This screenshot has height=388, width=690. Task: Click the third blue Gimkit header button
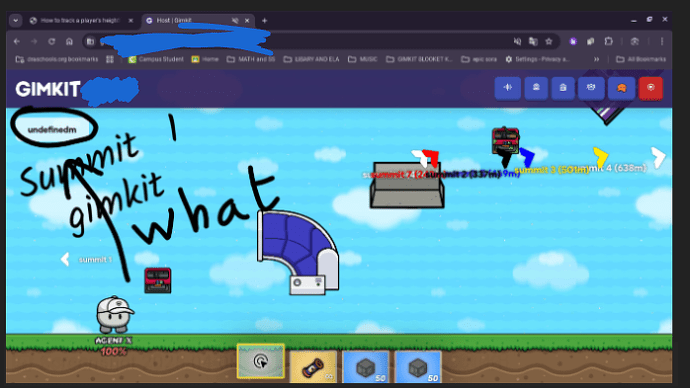click(563, 88)
